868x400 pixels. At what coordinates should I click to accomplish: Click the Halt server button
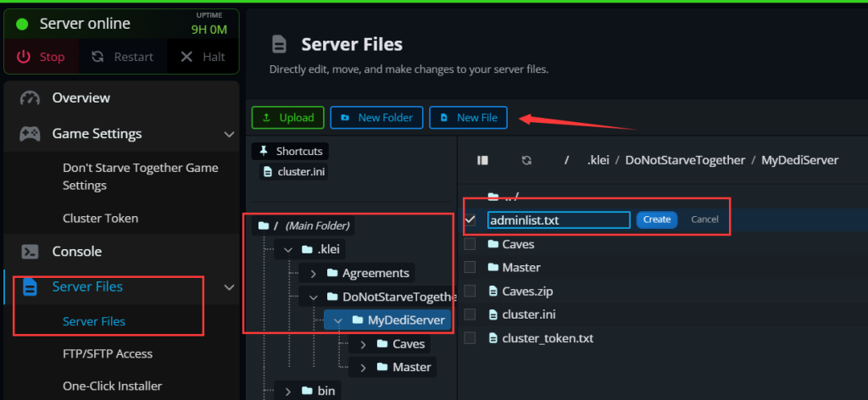click(203, 57)
